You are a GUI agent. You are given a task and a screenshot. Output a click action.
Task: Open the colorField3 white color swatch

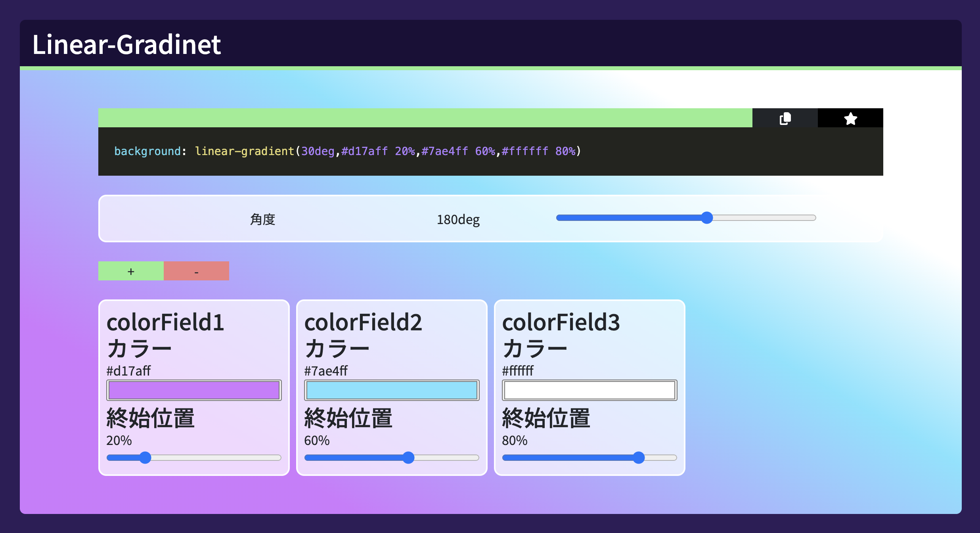[590, 390]
